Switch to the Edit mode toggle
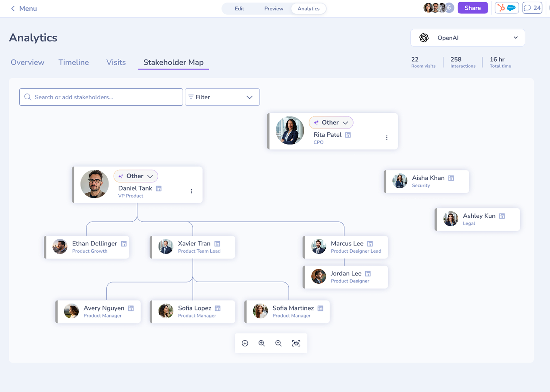Screen dimensions: 550x392 pyautogui.click(x=239, y=8)
